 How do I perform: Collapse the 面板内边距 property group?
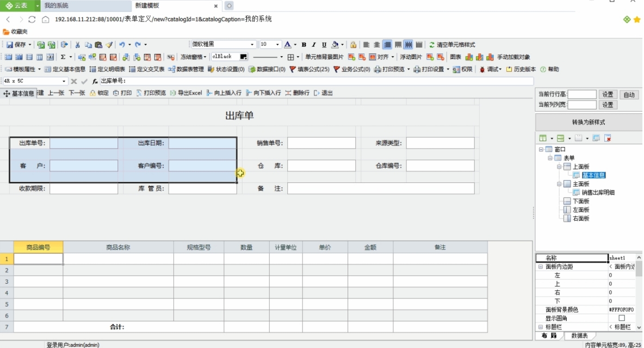point(541,266)
